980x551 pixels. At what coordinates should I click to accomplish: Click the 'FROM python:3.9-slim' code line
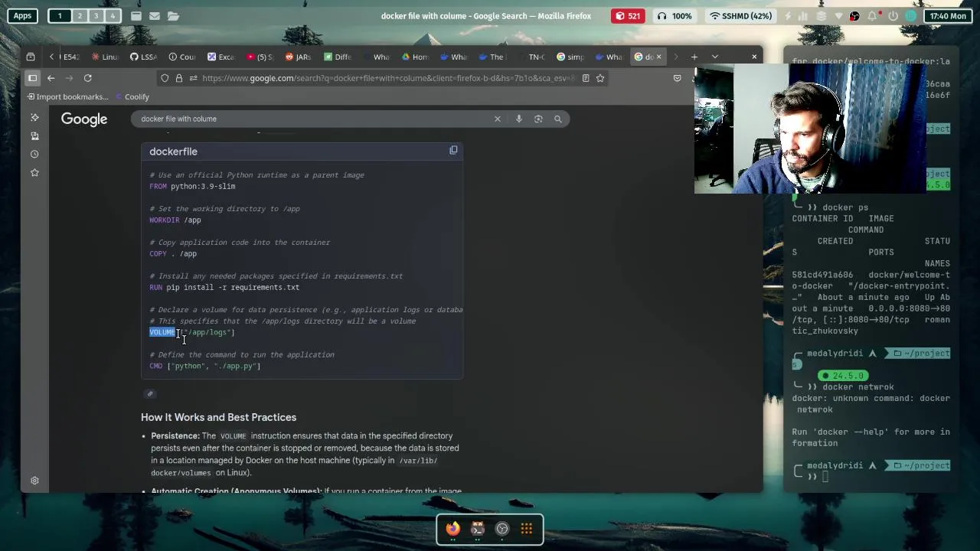pos(192,186)
